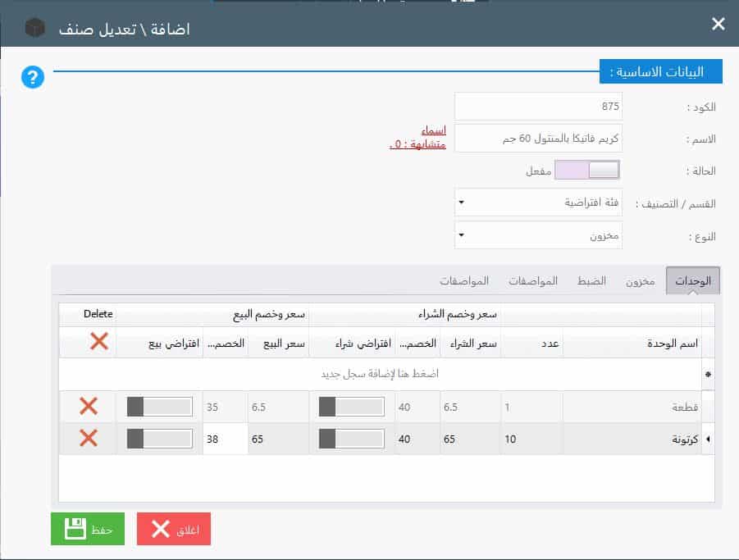Image resolution: width=739 pixels, height=560 pixels.
Task: Toggle default purchase switch for قطعة
Action: (x=352, y=407)
